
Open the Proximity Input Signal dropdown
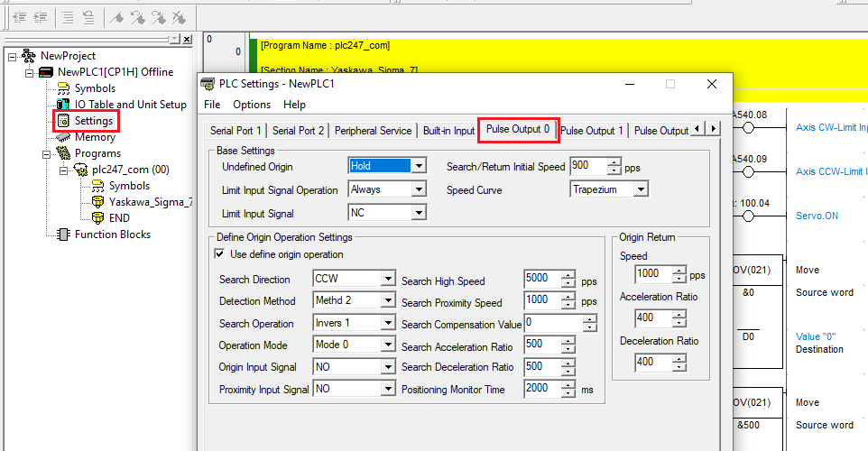pos(388,389)
